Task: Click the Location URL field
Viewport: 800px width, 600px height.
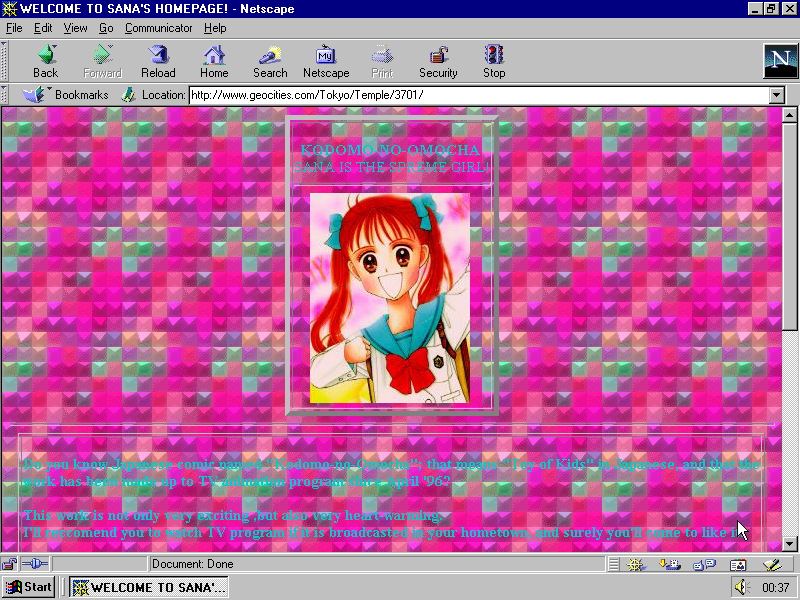Action: coord(480,95)
